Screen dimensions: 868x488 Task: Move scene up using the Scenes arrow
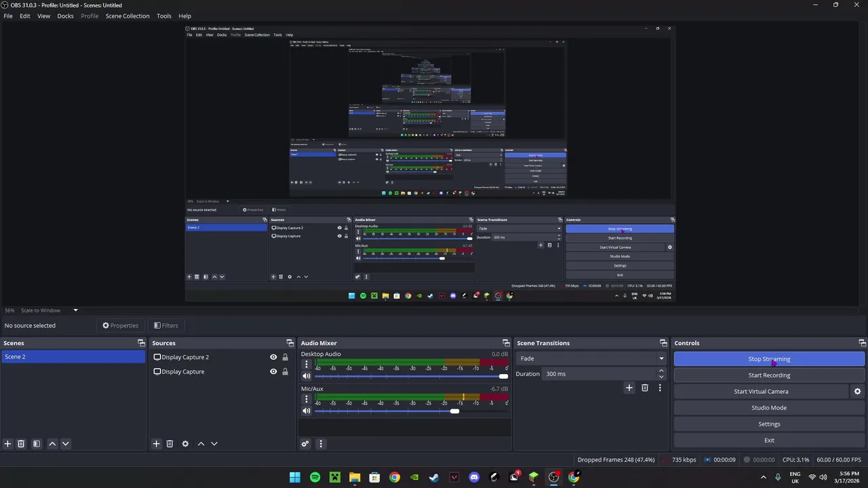(52, 444)
